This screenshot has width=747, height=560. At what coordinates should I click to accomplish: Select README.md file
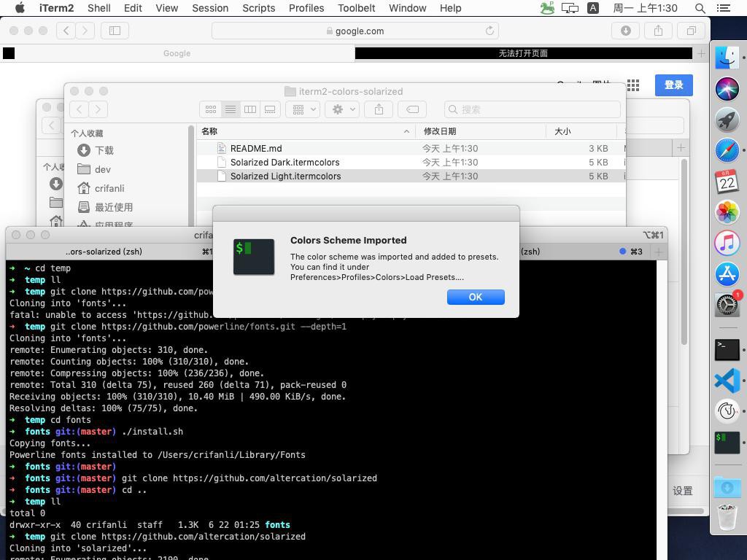411,149
